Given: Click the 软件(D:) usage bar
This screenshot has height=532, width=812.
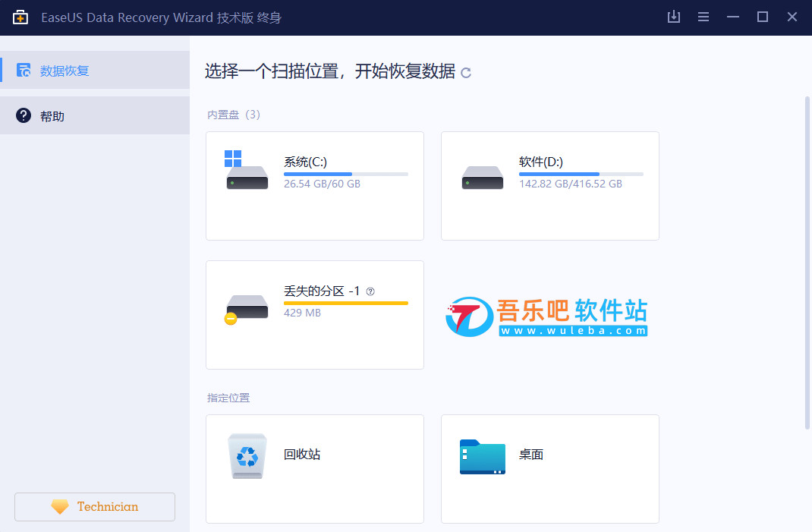Looking at the screenshot, I should [581, 174].
